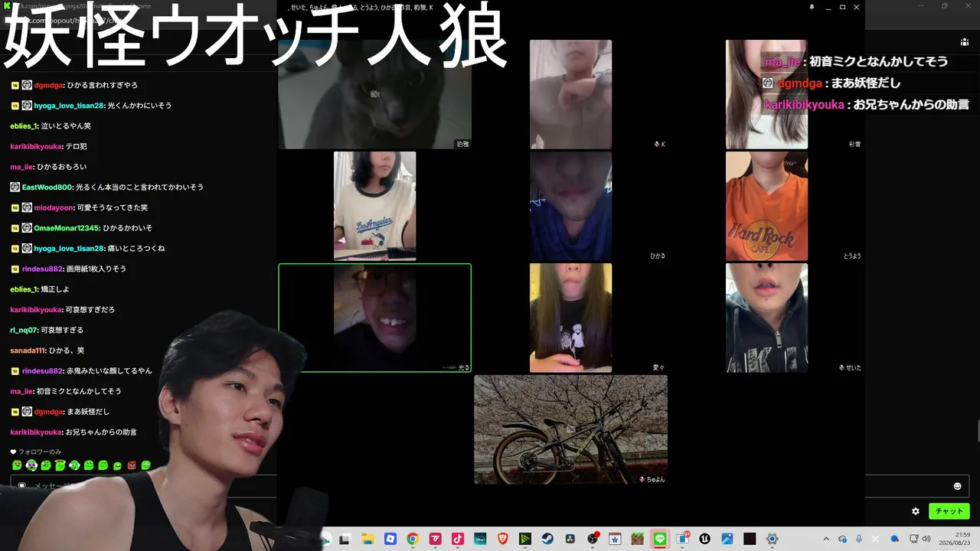Click username sanada111 in chat
Screen dimensions: 980x551
pyautogui.click(x=28, y=350)
